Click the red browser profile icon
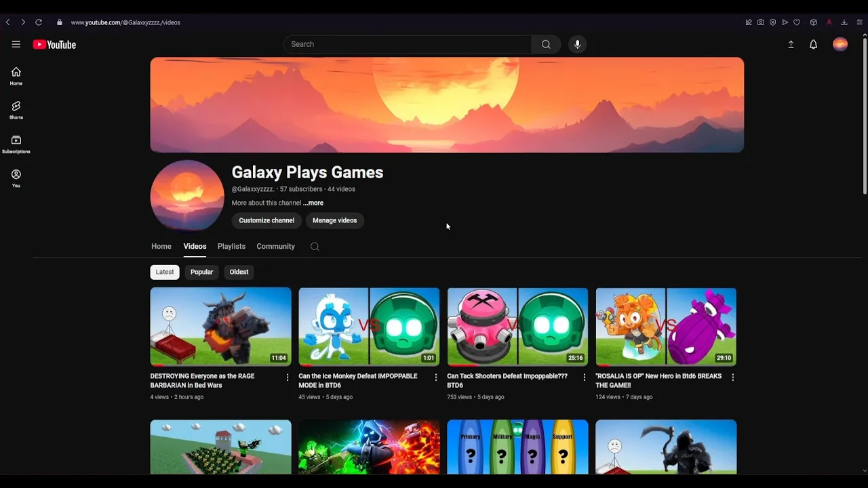The image size is (868, 488). click(829, 22)
